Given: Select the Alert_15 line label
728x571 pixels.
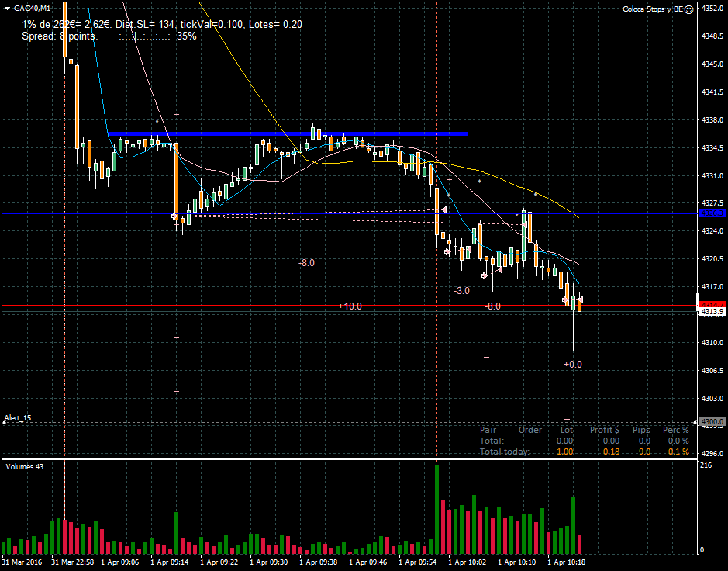Looking at the screenshot, I should [18, 418].
